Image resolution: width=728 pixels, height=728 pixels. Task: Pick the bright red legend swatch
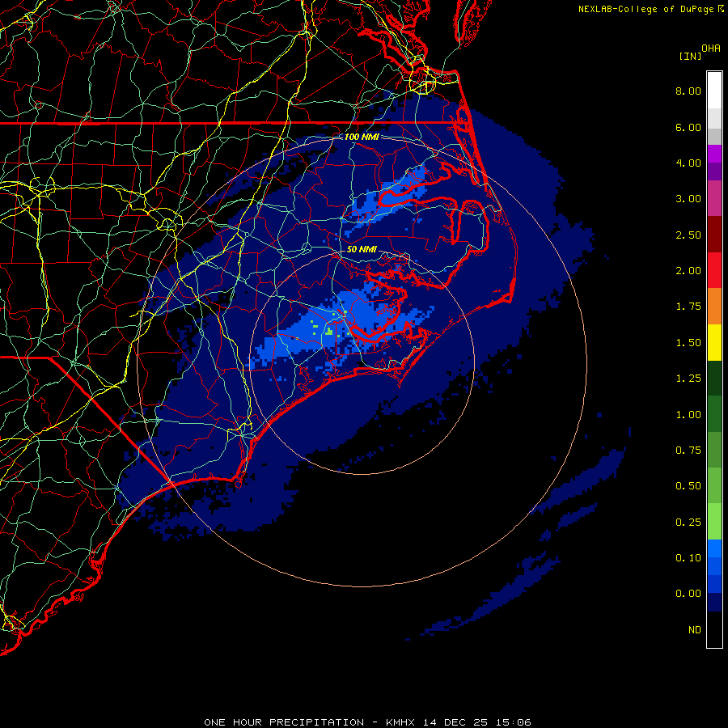(714, 270)
